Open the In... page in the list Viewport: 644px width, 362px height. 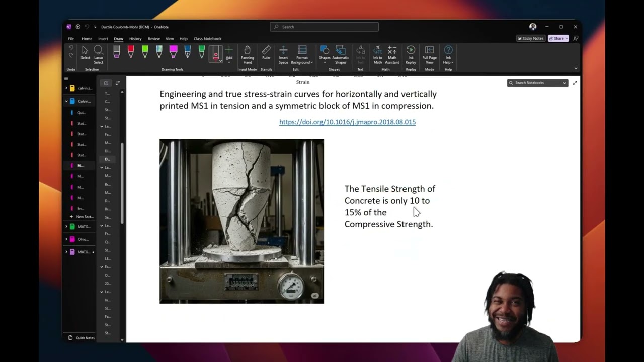pyautogui.click(x=107, y=300)
